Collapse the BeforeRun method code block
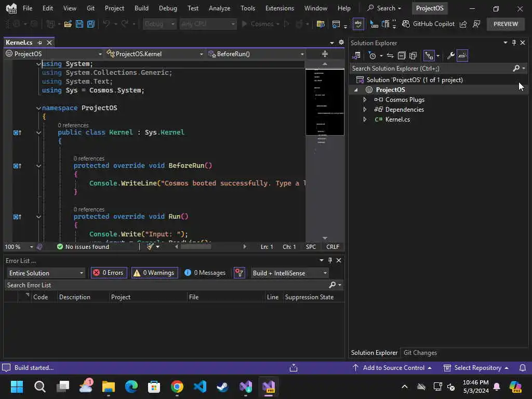The width and height of the screenshot is (532, 399). pos(38,166)
